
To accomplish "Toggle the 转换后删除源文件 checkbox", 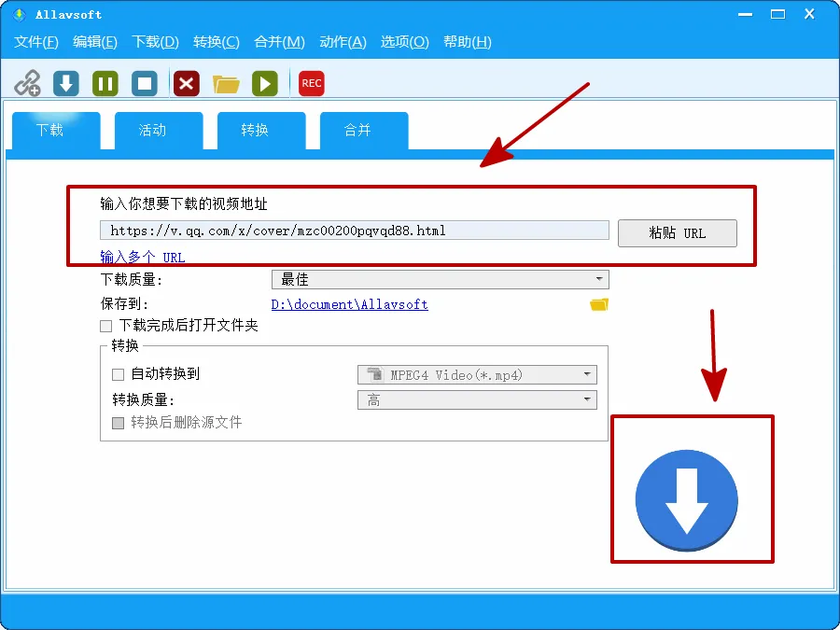I will (x=118, y=423).
